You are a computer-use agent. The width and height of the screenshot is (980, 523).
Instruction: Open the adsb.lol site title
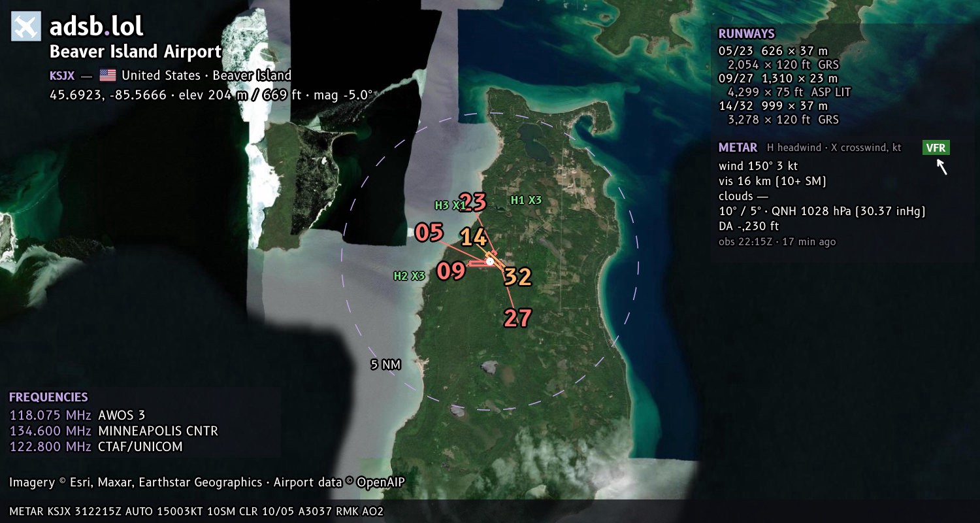click(96, 26)
